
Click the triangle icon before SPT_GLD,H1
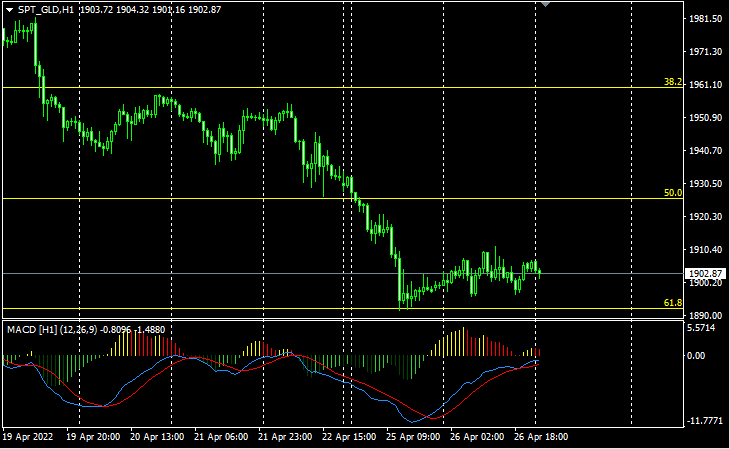click(x=8, y=9)
